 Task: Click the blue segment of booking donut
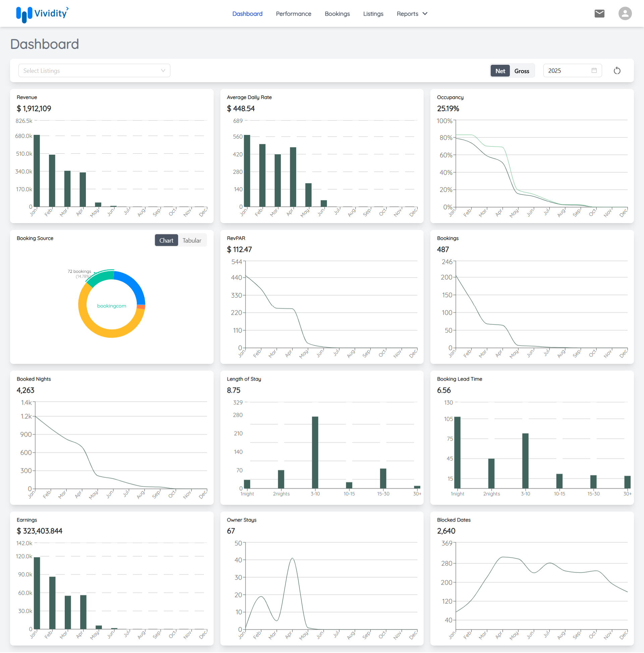pos(133,285)
